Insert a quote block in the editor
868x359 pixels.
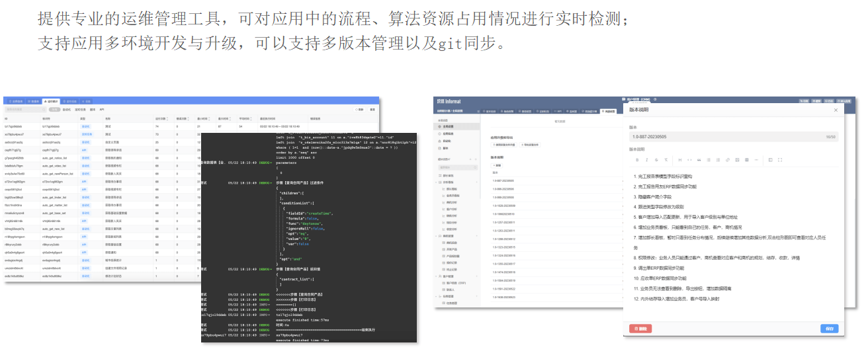pos(699,159)
